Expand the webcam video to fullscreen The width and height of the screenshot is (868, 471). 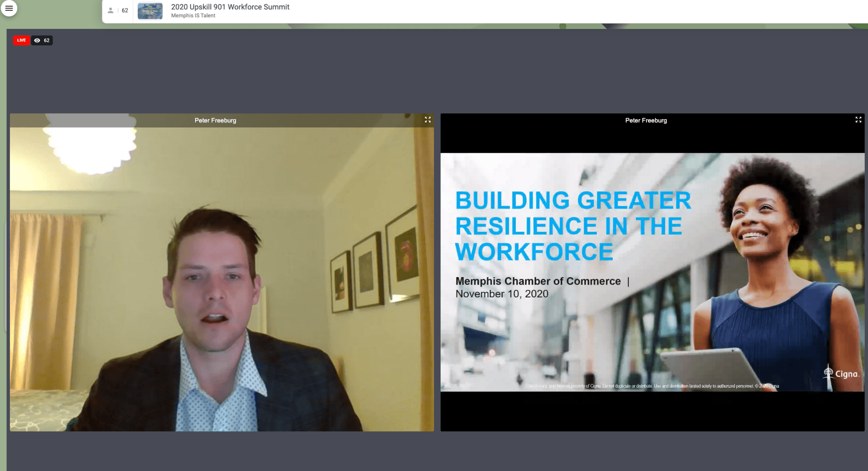427,120
